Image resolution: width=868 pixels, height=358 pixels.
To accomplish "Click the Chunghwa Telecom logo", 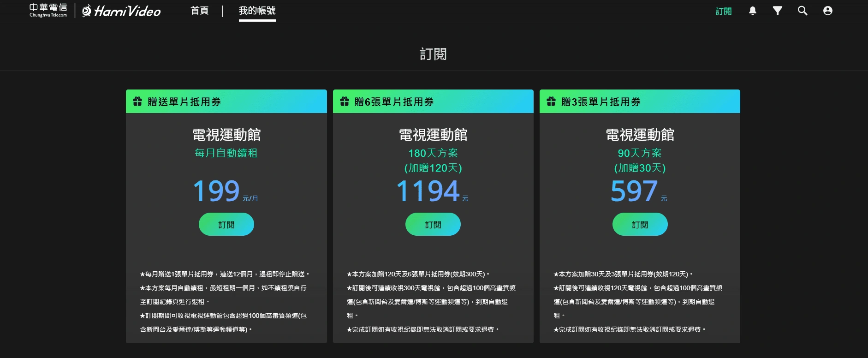I will pos(48,10).
